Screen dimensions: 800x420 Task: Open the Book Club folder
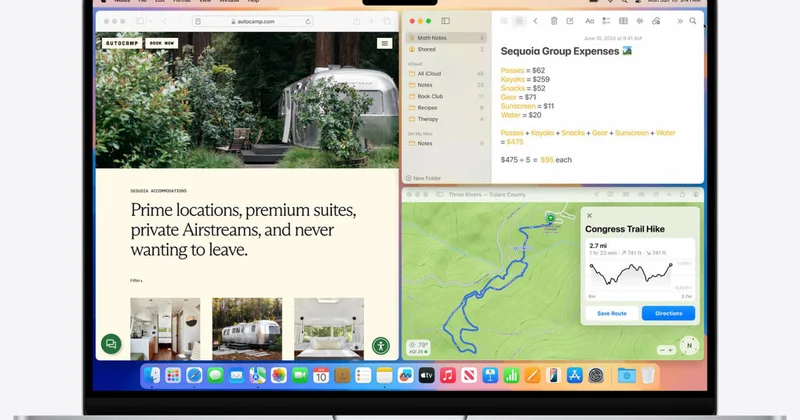446,96
